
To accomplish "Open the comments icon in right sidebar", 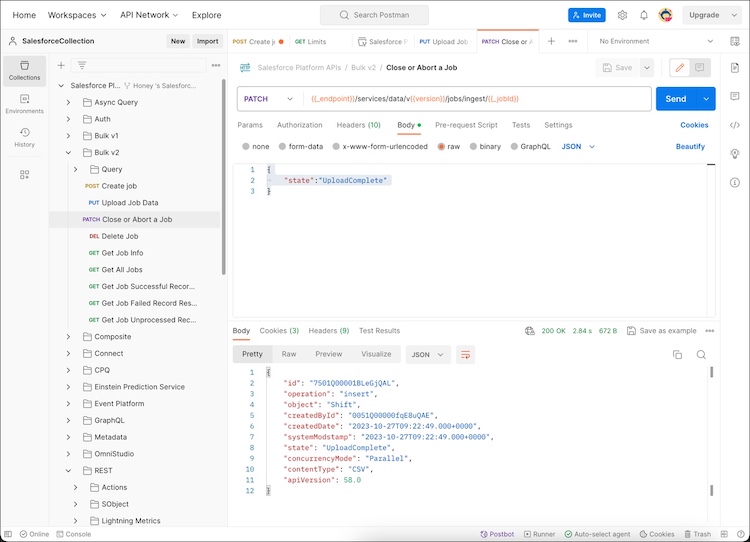I will click(735, 96).
